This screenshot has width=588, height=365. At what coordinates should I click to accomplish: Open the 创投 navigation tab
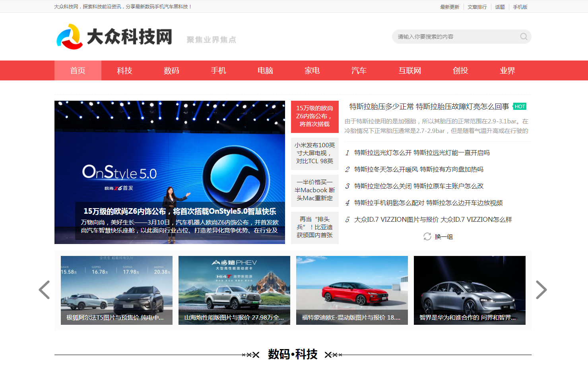click(x=460, y=70)
